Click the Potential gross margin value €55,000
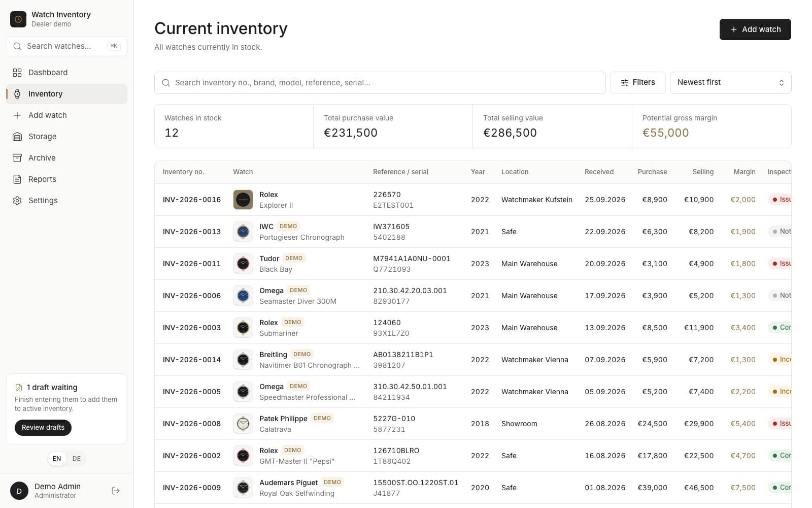The height and width of the screenshot is (508, 812). [666, 133]
